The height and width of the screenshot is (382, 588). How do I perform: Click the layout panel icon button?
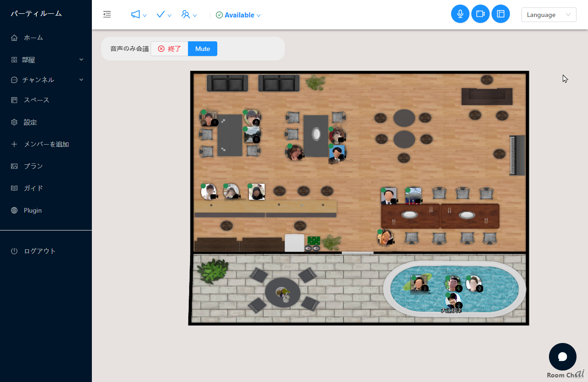(x=501, y=14)
